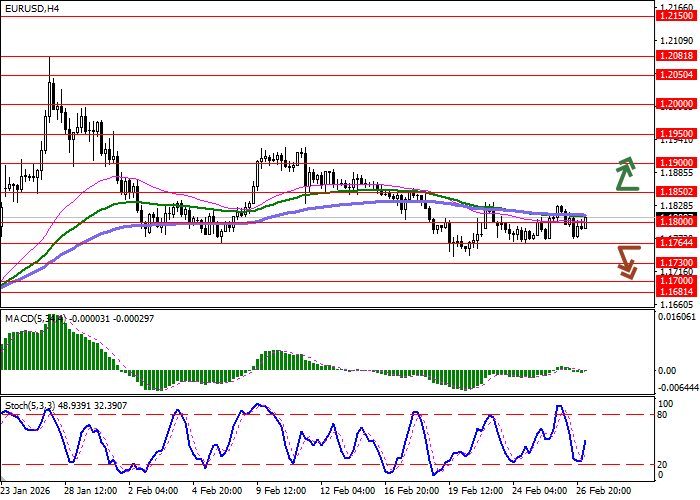Click the 9 Feb 12:00 time label

coord(281,491)
